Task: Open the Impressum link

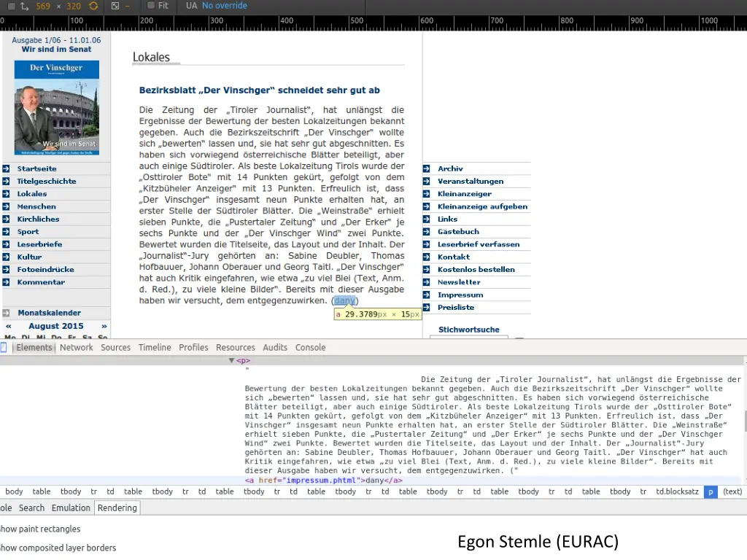Action: 460,295
